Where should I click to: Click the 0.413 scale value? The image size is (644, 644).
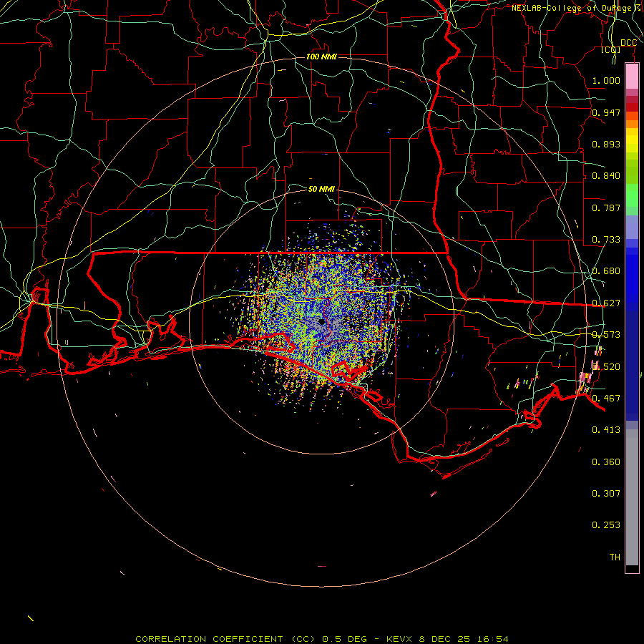[x=606, y=430]
